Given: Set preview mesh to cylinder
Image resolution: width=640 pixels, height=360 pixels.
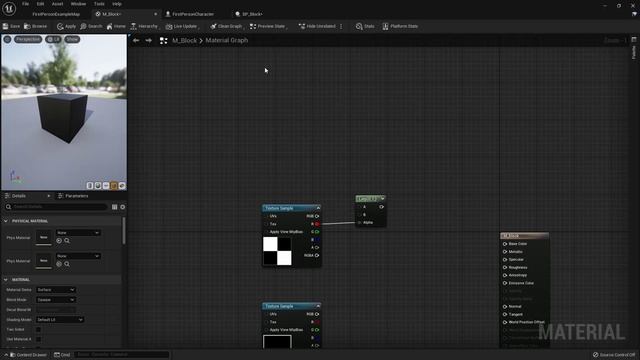Looking at the screenshot, I should coord(90,186).
